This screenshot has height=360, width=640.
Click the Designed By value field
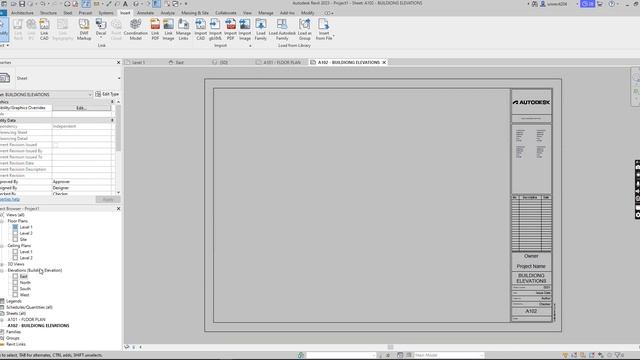pos(81,188)
